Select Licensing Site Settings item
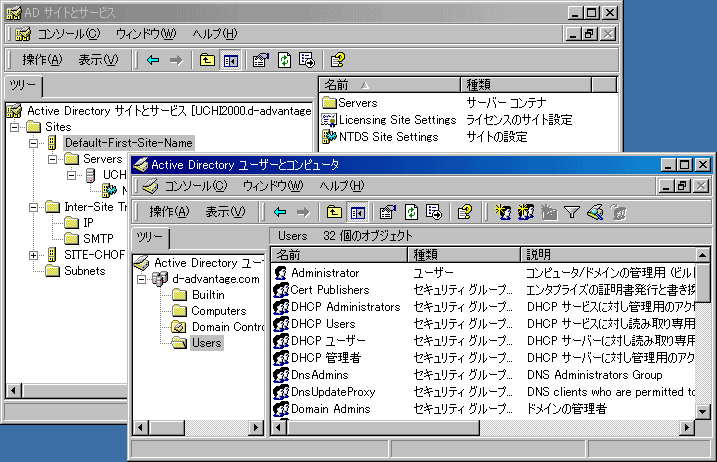 coord(389,120)
